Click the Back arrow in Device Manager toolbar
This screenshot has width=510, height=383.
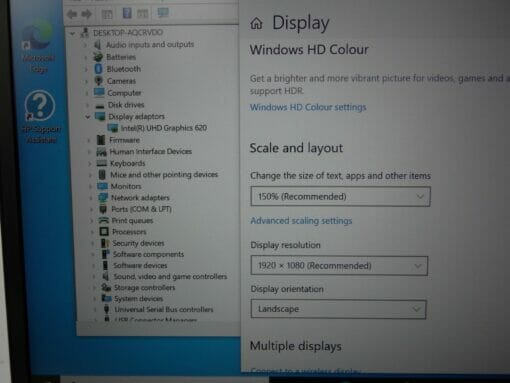(72, 14)
